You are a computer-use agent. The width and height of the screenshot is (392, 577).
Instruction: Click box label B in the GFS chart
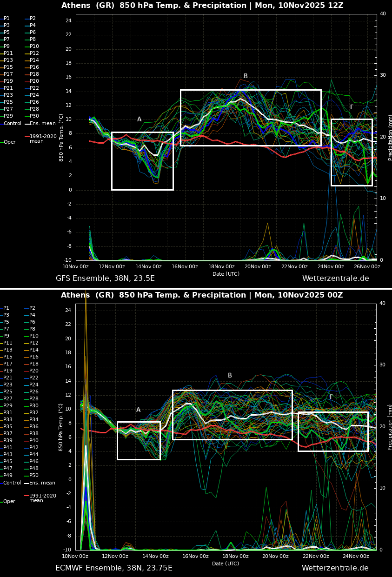[x=246, y=76]
